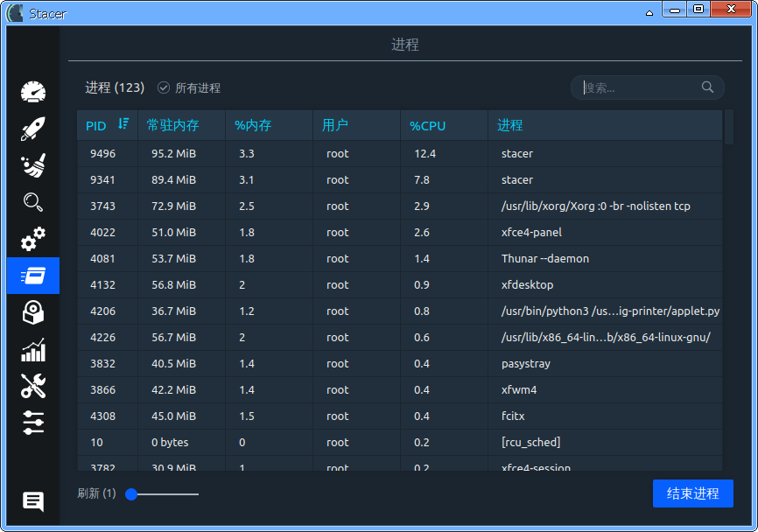Open Resources bar chart icon

pos(33,349)
